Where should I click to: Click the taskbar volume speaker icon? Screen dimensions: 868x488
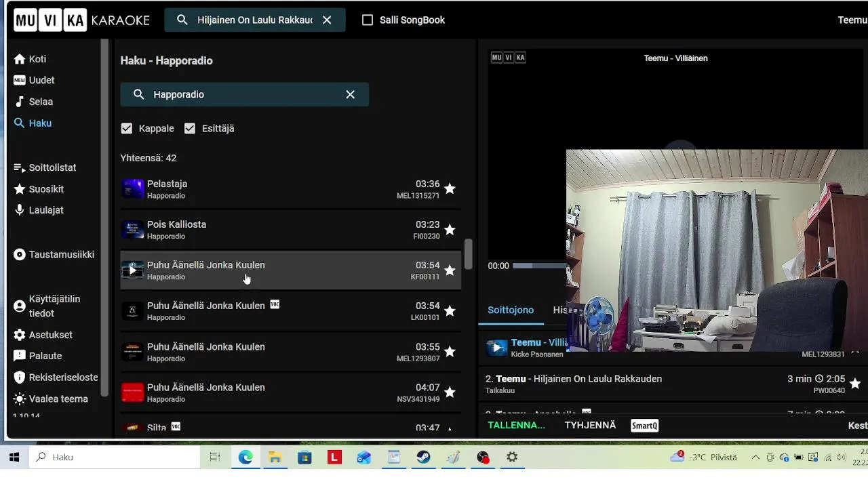(x=842, y=457)
